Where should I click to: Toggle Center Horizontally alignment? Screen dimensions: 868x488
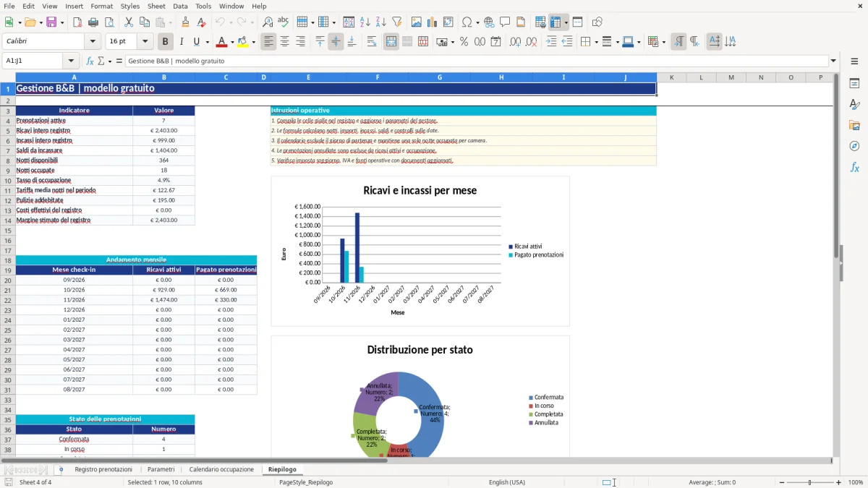pos(284,41)
